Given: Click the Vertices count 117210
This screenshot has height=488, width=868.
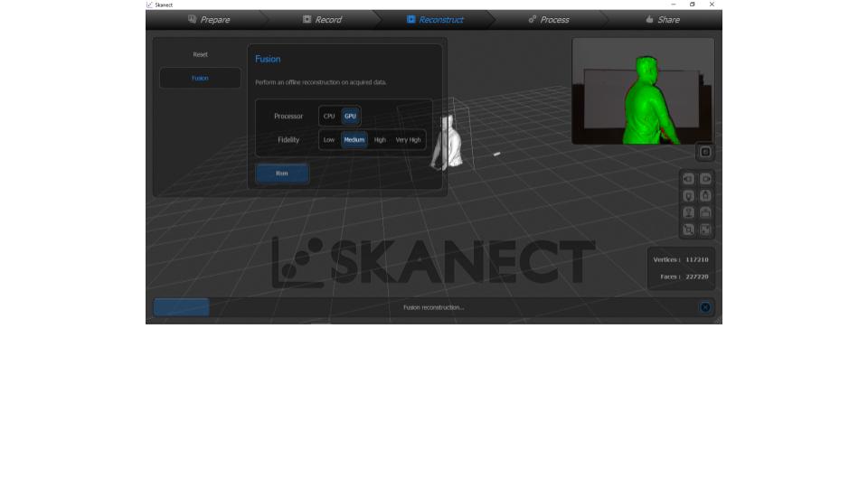Looking at the screenshot, I should 697,259.
